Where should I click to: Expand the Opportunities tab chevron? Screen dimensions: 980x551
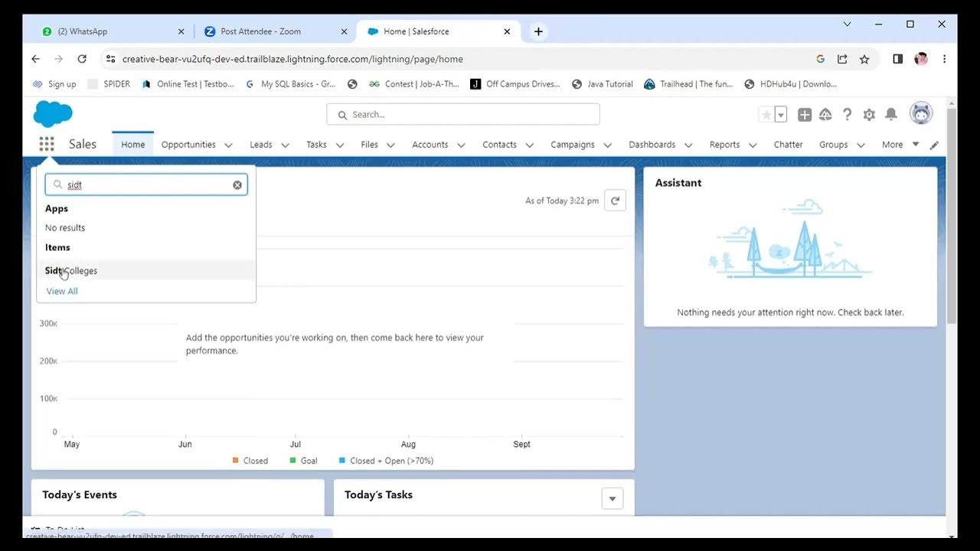228,145
